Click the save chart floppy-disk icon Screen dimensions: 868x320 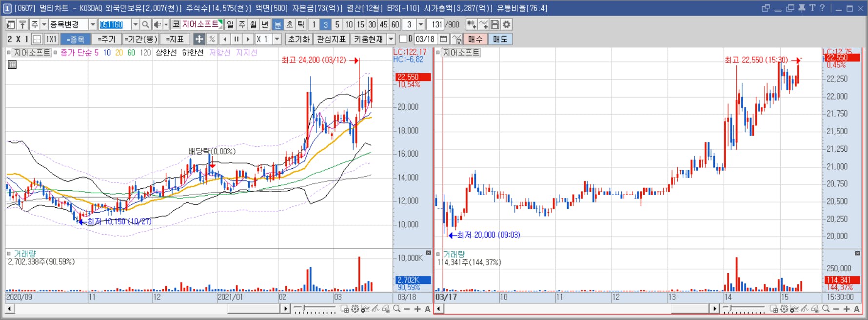pyautogui.click(x=495, y=24)
